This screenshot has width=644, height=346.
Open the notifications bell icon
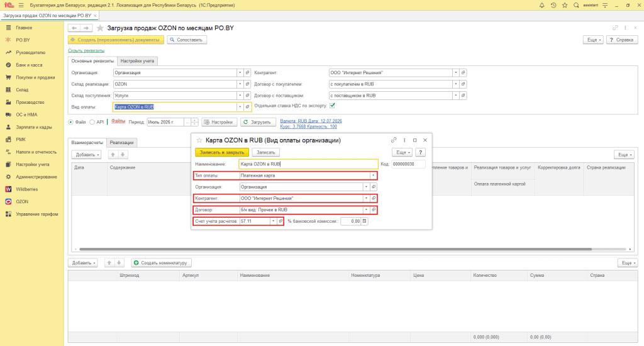pyautogui.click(x=541, y=5)
